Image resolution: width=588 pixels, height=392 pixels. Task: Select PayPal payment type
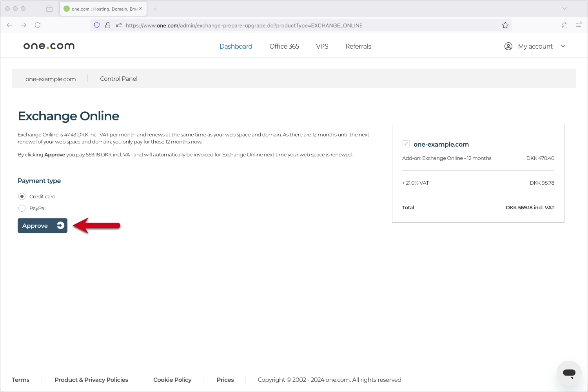[22, 208]
